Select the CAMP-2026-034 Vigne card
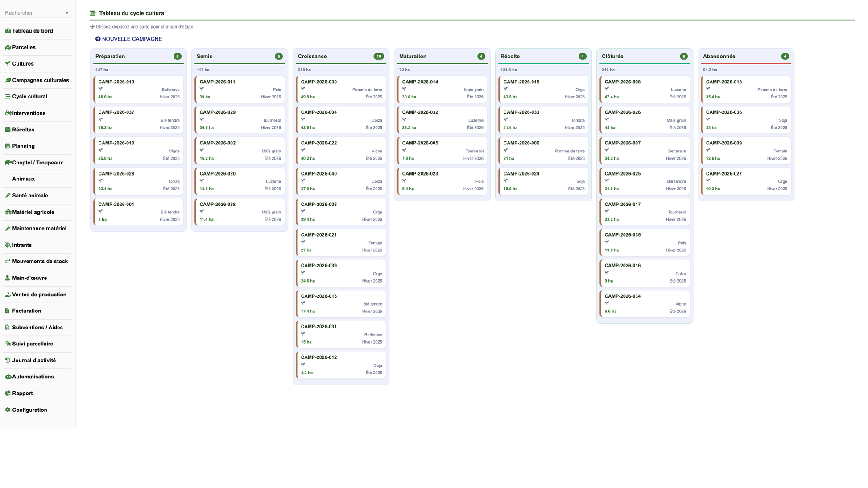The width and height of the screenshot is (868, 488). [645, 303]
